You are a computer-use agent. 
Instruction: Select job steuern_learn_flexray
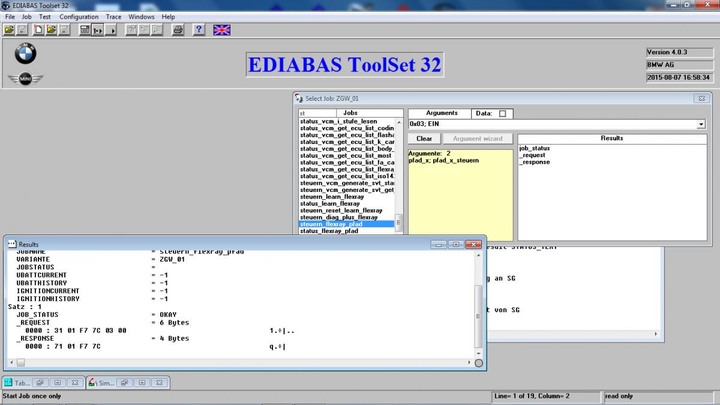(347, 197)
